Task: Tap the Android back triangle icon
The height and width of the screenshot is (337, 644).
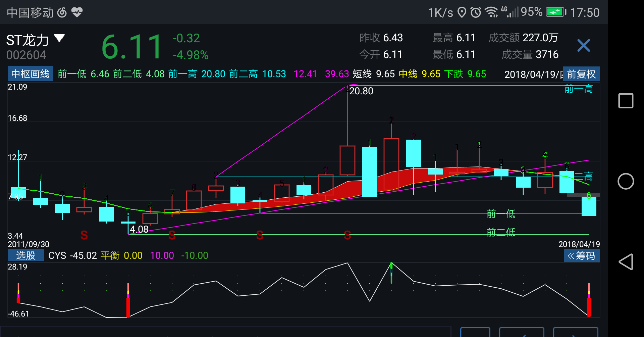Action: pos(626,262)
